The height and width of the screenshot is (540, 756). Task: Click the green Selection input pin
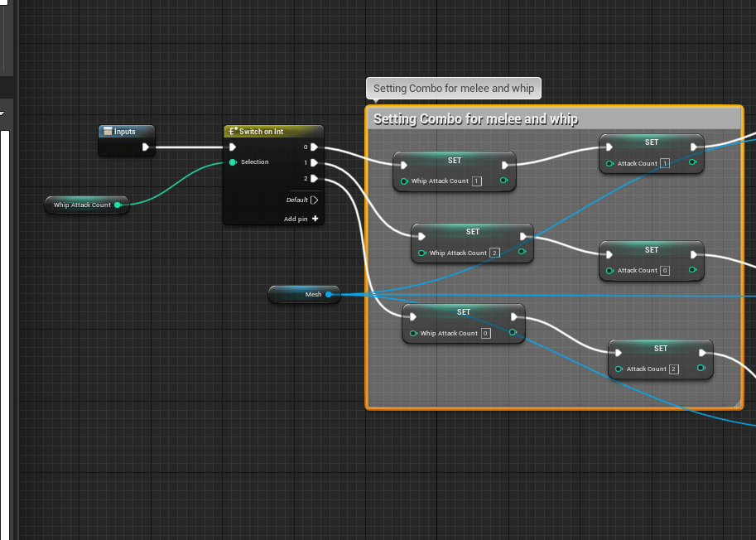tap(233, 162)
